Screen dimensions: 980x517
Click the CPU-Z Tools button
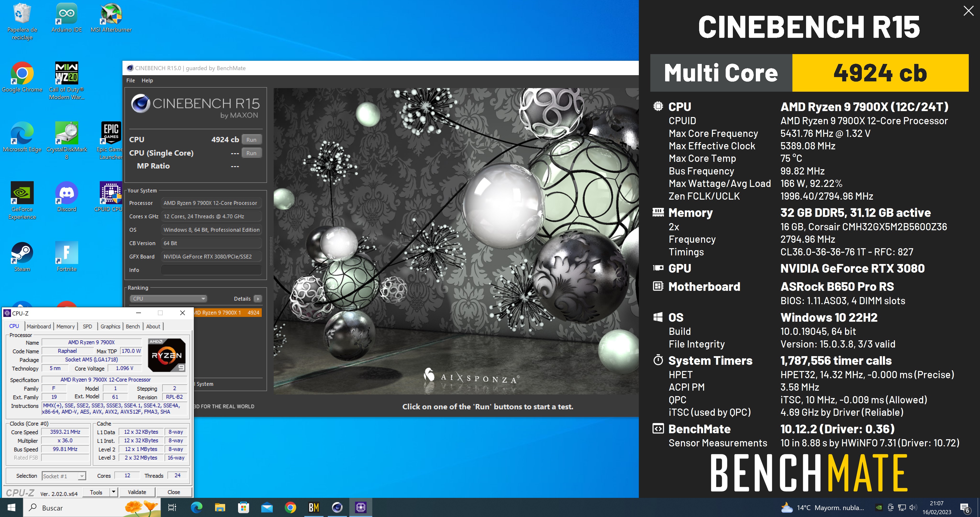tap(96, 492)
